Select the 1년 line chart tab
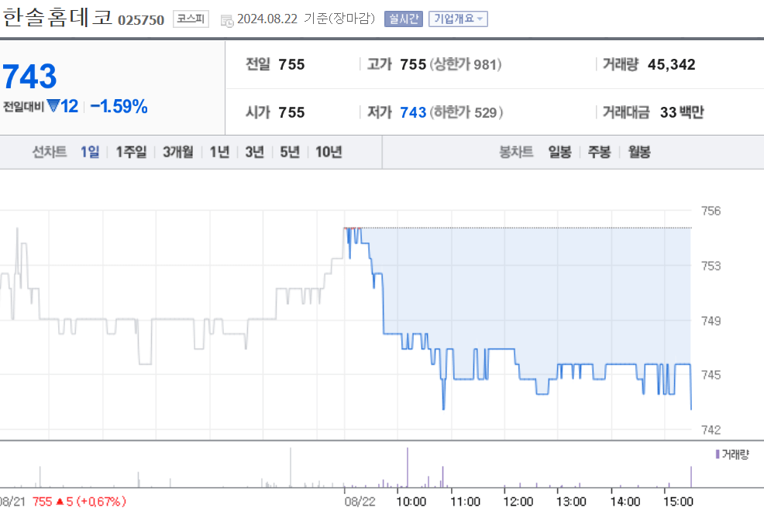 pyautogui.click(x=219, y=152)
